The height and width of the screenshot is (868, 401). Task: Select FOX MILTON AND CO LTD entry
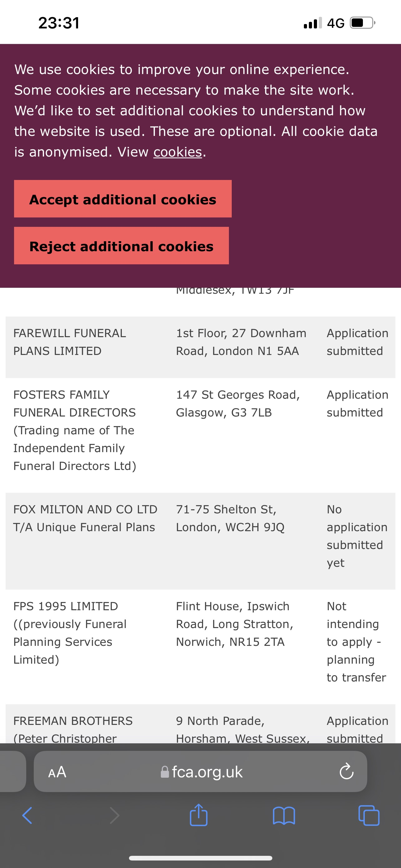pyautogui.click(x=85, y=518)
